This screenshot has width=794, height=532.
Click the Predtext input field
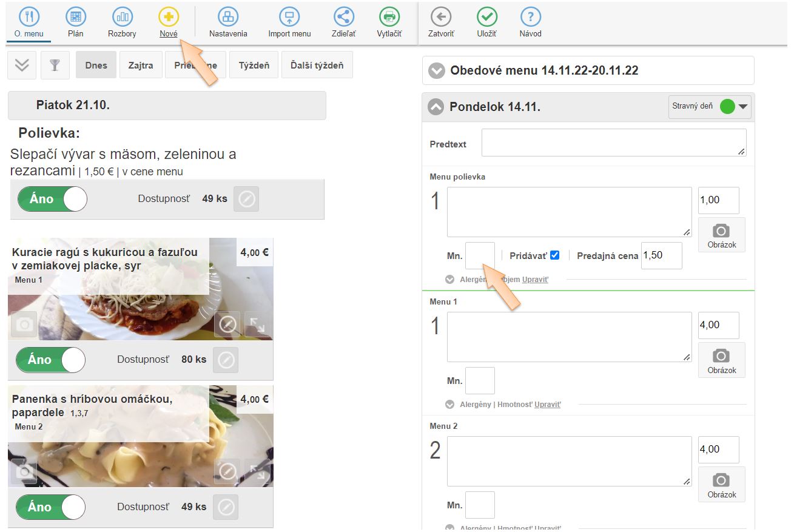(x=613, y=143)
